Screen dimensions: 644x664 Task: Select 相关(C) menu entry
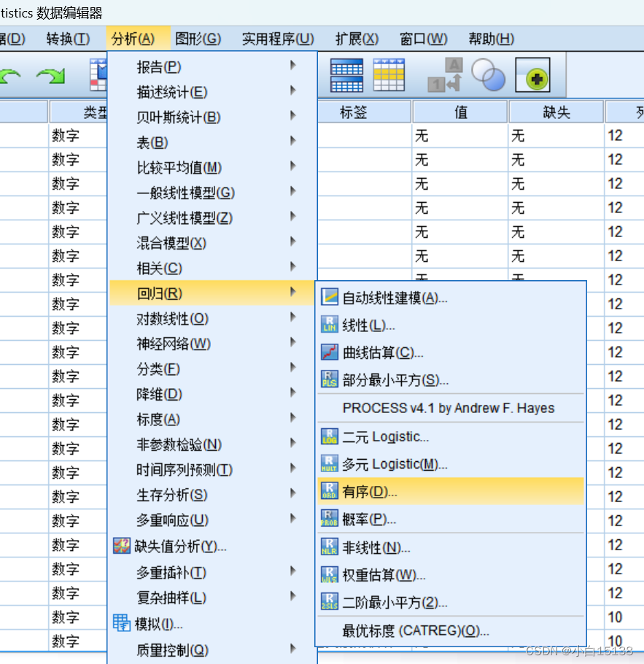212,268
